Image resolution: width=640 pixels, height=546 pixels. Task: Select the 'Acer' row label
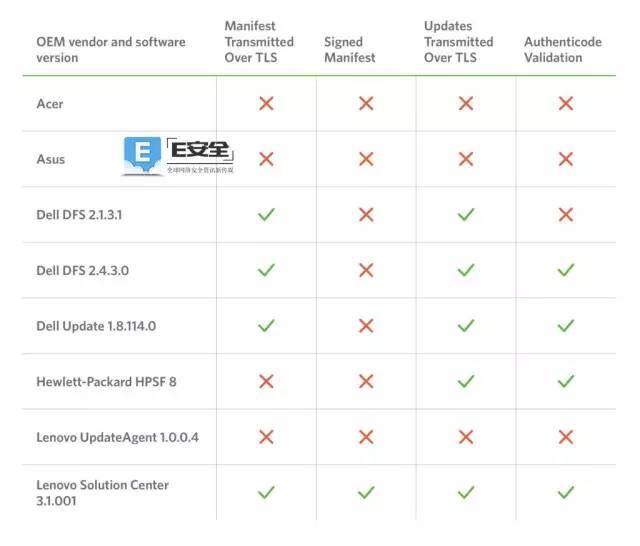pyautogui.click(x=50, y=104)
